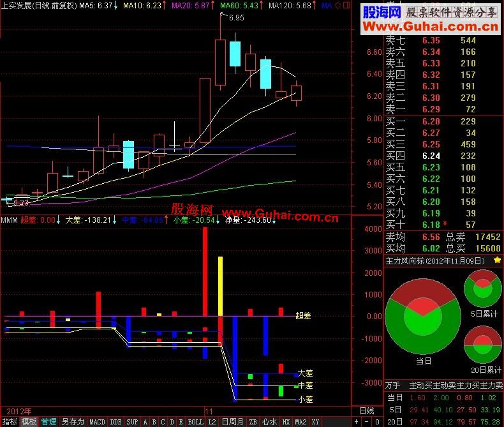Click the MA60: 5.43 label
This screenshot has height=427, width=504.
[239, 6]
